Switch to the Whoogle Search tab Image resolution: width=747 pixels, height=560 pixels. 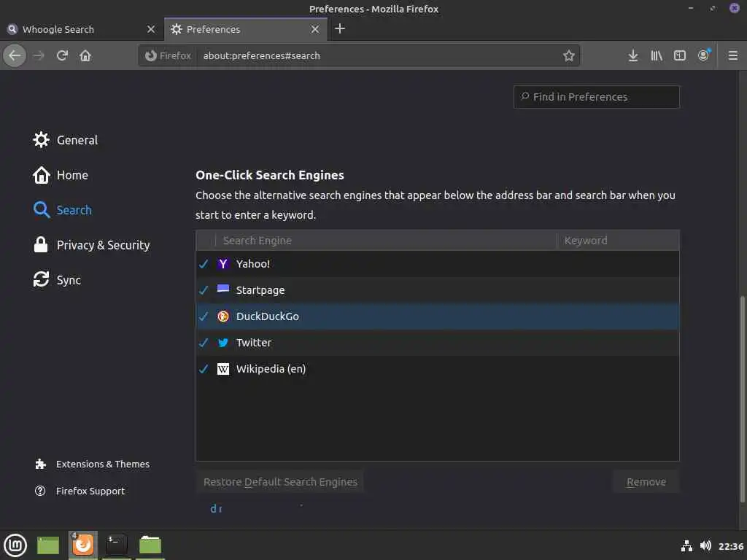(82, 29)
